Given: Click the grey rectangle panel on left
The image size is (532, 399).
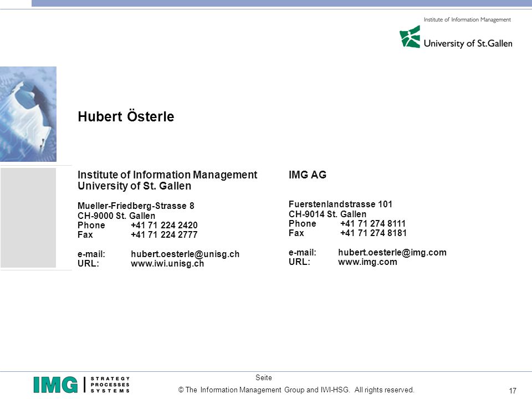Looking at the screenshot, I should (28, 218).
